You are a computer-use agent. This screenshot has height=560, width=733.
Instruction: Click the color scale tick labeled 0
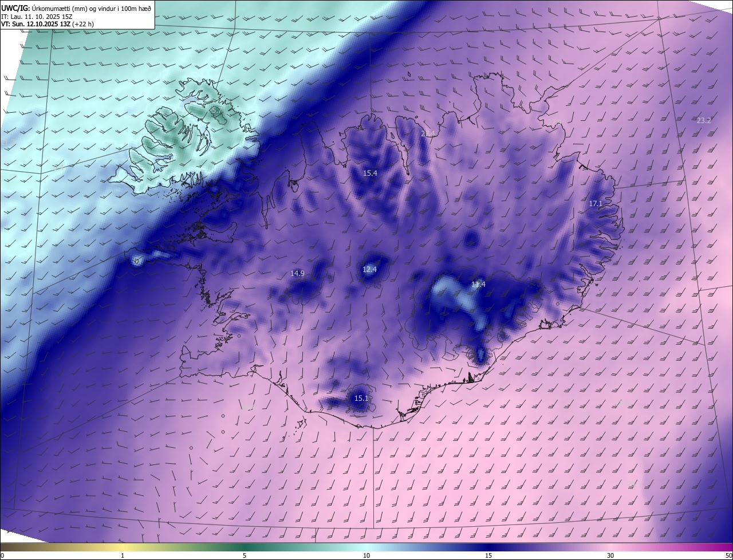[x=2, y=556]
